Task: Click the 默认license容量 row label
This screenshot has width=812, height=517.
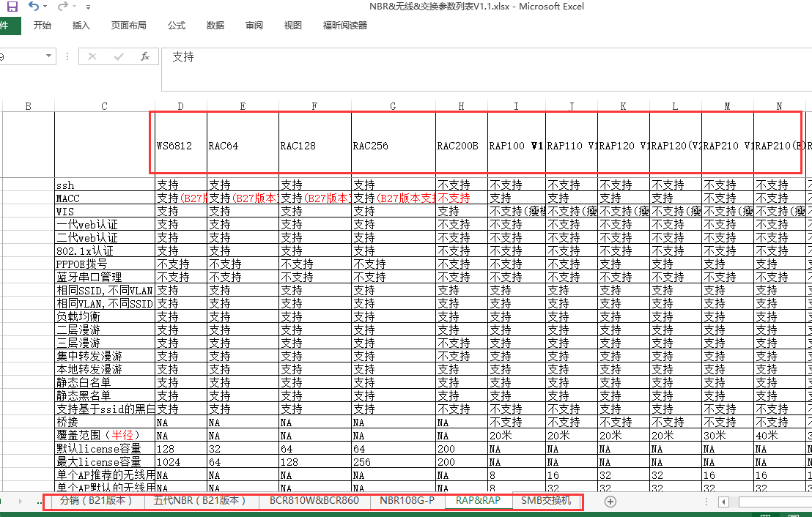Action: point(105,448)
